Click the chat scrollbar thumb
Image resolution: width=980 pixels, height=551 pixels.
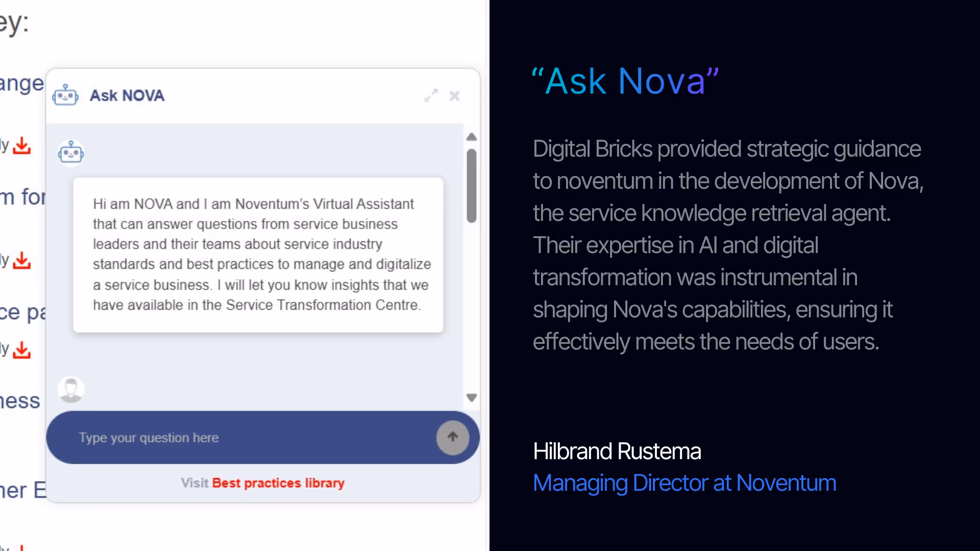click(x=472, y=186)
